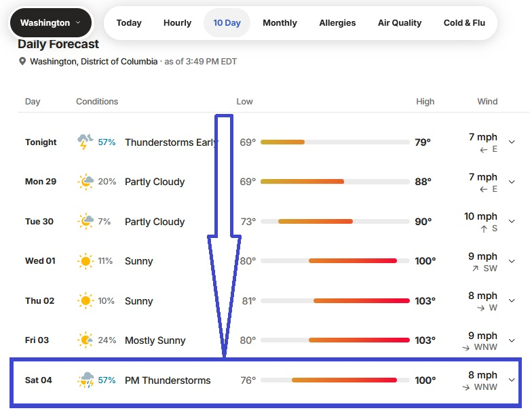Image resolution: width=532 pixels, height=415 pixels.
Task: Click the Tonight 57% precipitation value
Action: (x=107, y=142)
